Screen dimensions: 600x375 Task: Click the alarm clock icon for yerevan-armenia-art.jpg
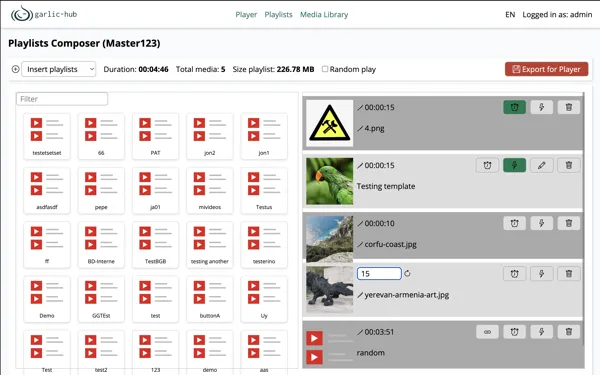click(514, 274)
